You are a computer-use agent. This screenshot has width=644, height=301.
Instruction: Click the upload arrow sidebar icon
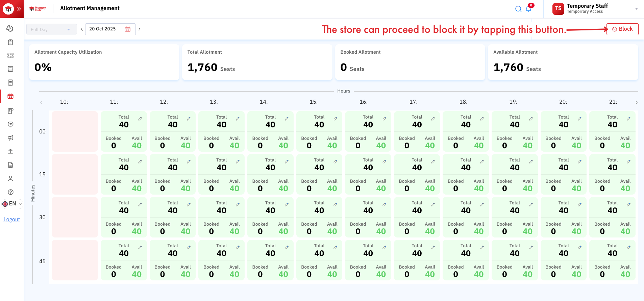pyautogui.click(x=10, y=151)
